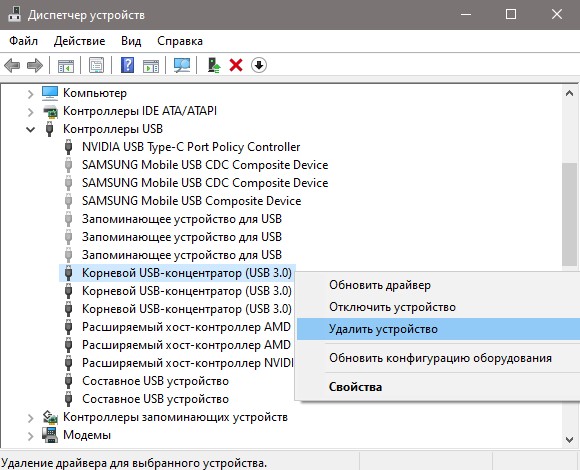Select the Модемы tree label
The image size is (580, 470).
(x=87, y=435)
